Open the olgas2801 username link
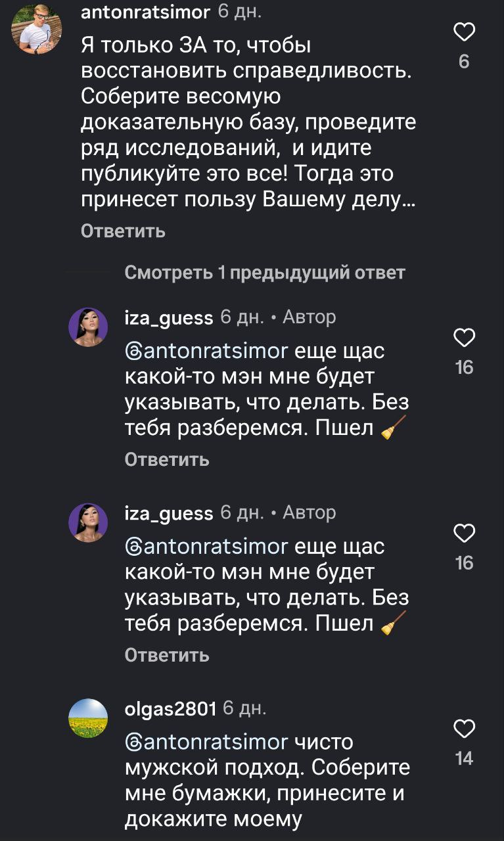 coord(170,708)
